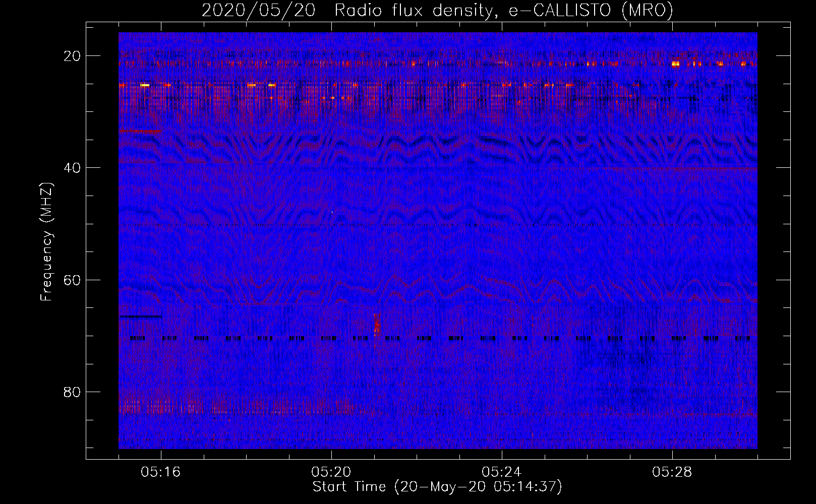The image size is (816, 504).
Task: Click the 20 MHz frequency label
Action: tap(73, 56)
